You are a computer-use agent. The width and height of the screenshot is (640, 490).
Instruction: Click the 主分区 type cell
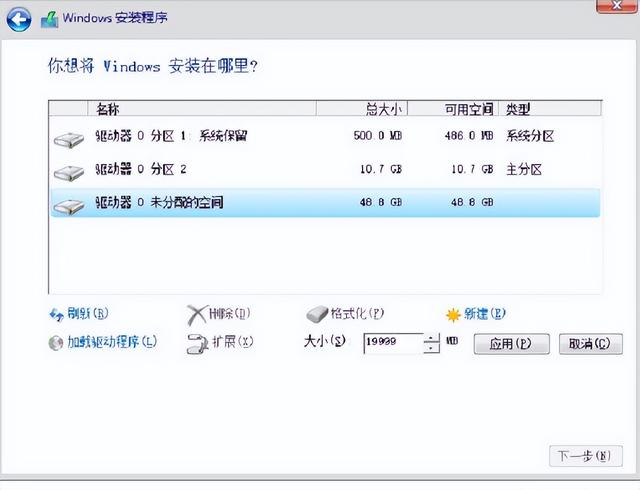(524, 169)
